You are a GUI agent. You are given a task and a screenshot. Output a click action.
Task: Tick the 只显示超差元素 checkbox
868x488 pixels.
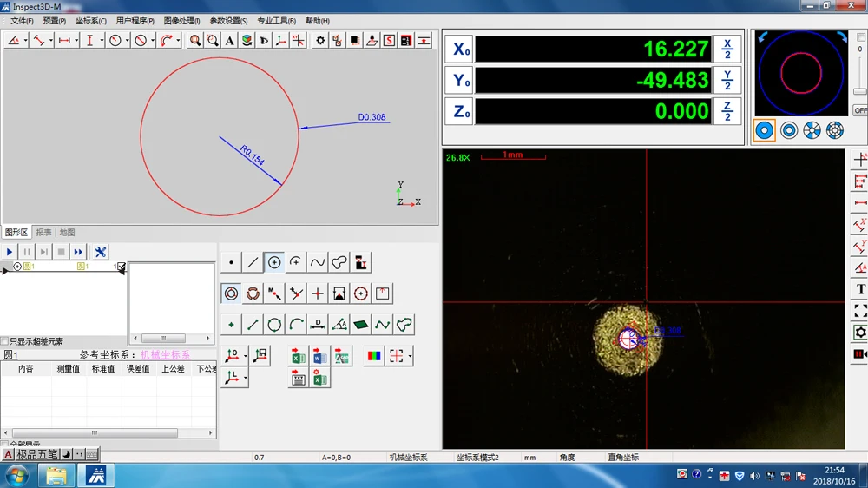[x=5, y=341]
